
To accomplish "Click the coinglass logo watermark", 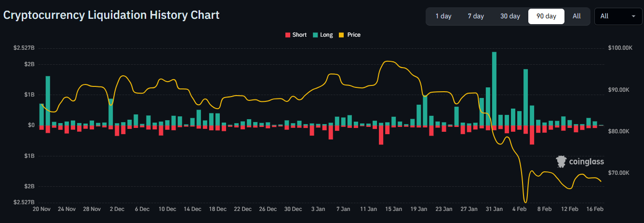I will tap(579, 162).
